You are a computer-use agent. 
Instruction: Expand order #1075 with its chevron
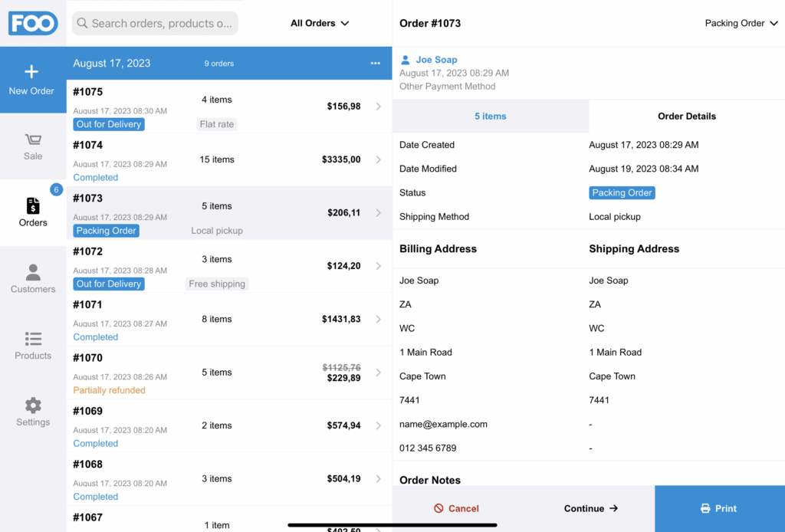pyautogui.click(x=377, y=106)
